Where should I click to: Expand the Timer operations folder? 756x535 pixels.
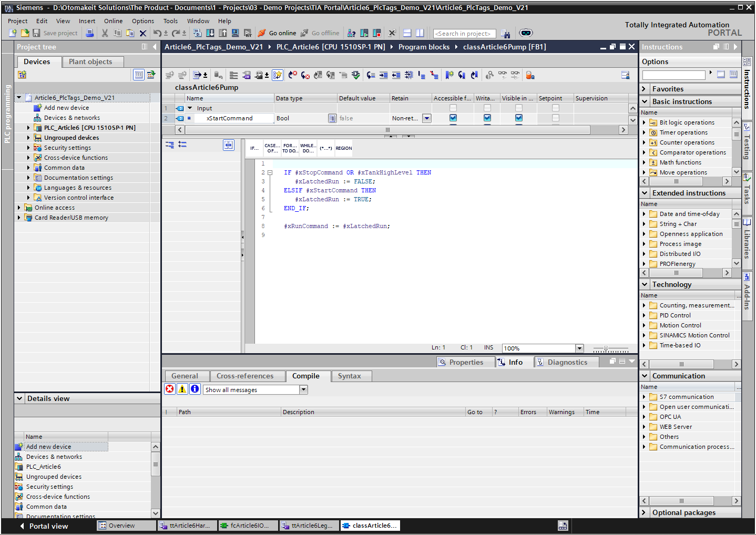click(645, 132)
